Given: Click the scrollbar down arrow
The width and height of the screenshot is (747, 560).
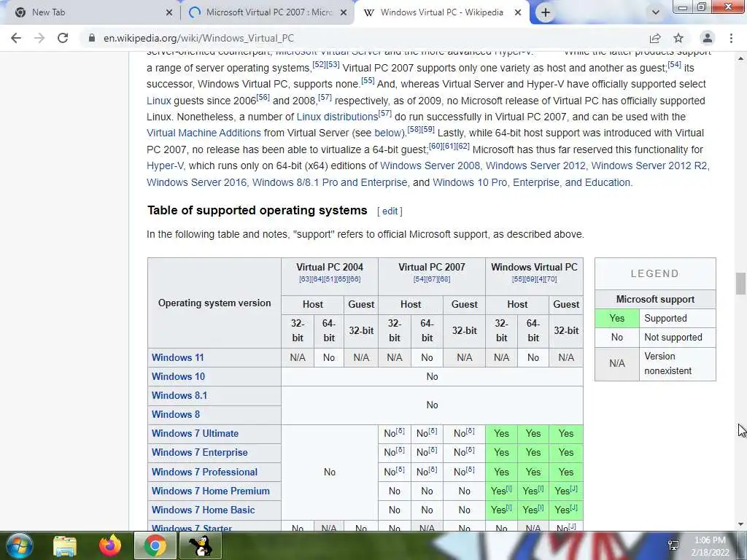Looking at the screenshot, I should (740, 524).
